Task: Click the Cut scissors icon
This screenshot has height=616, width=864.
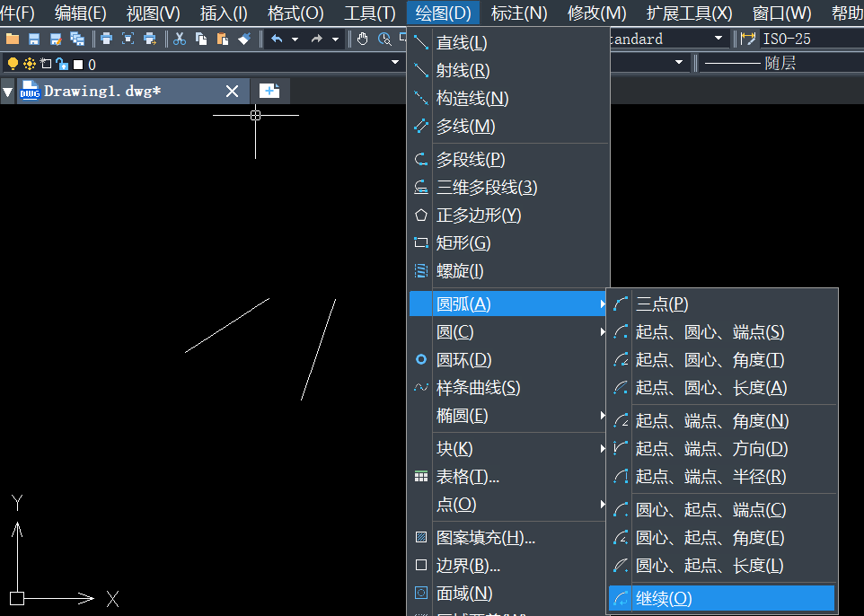Action: coord(179,40)
